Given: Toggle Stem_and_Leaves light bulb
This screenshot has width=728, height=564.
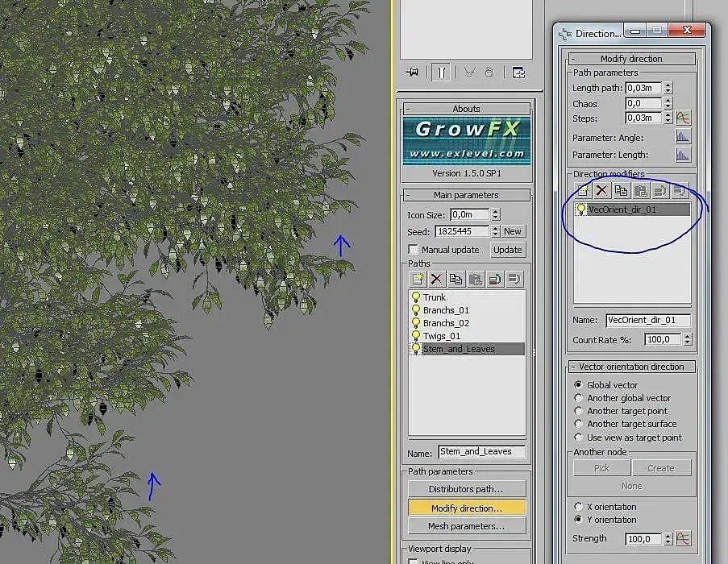Looking at the screenshot, I should pyautogui.click(x=416, y=349).
